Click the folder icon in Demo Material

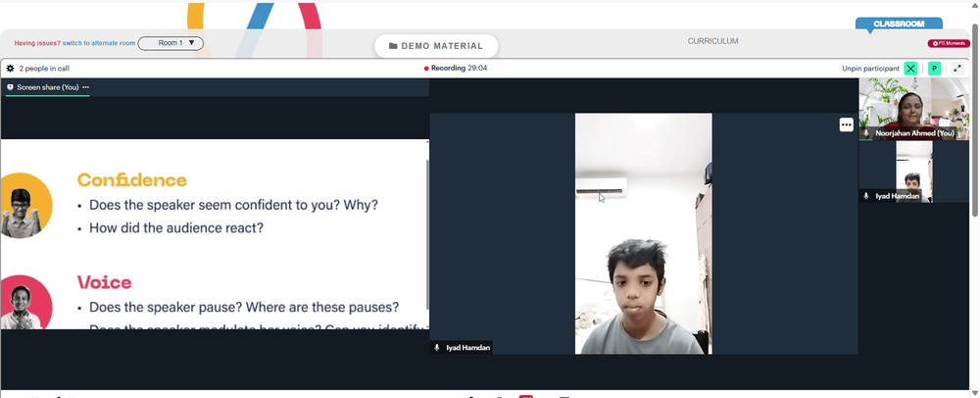[x=393, y=46]
